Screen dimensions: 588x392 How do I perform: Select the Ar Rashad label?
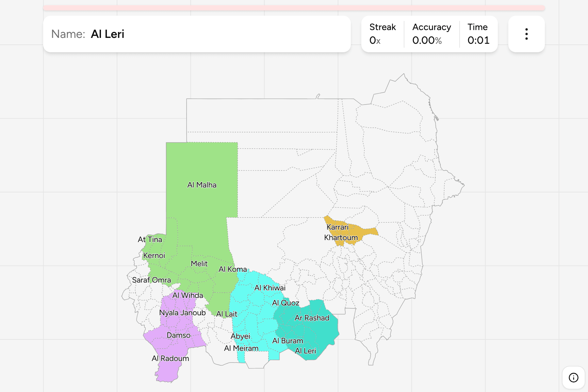[x=312, y=318]
